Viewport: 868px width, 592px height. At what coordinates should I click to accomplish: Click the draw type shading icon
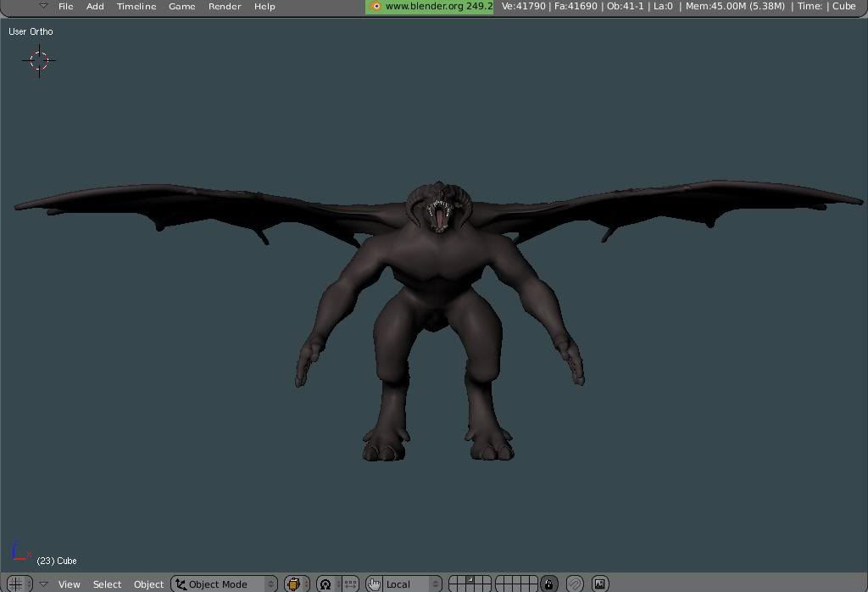point(294,584)
